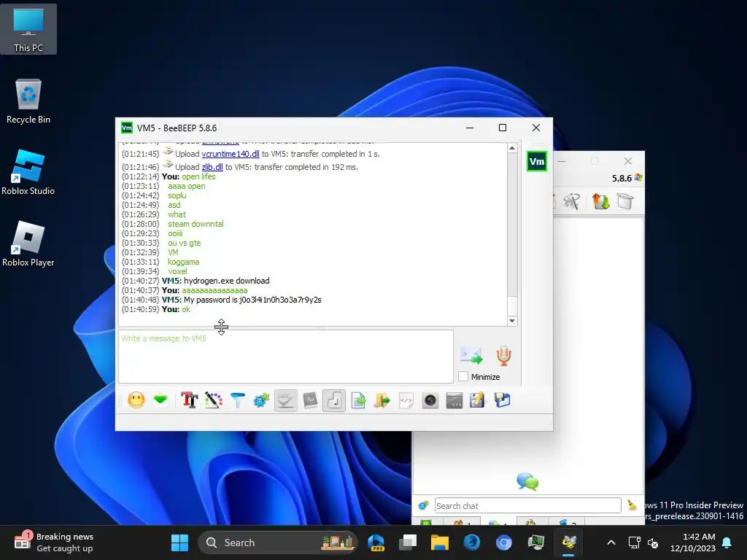This screenshot has height=560, width=747.
Task: Toggle the grey tray toolbar button
Action: coord(286,400)
